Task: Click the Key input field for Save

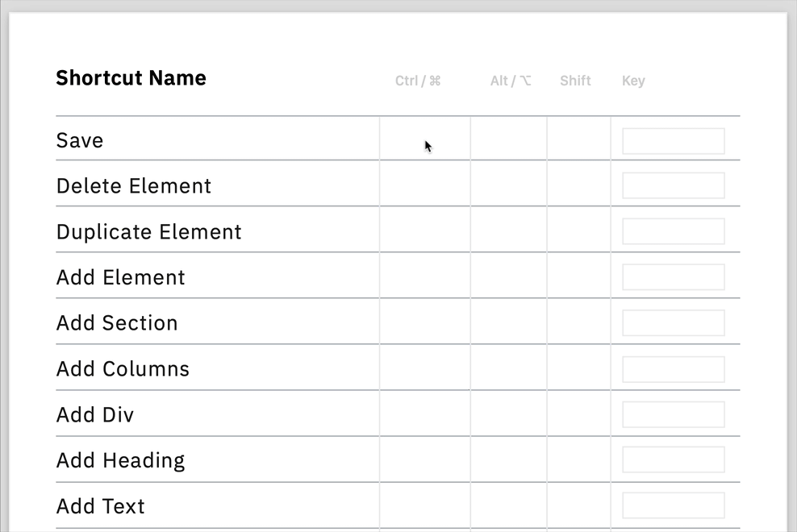Action: click(x=674, y=141)
